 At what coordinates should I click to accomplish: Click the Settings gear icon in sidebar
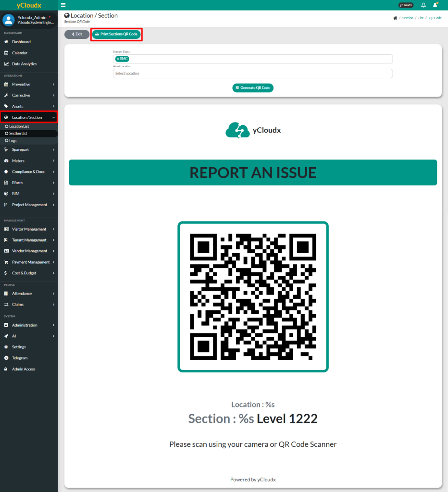click(x=6, y=347)
